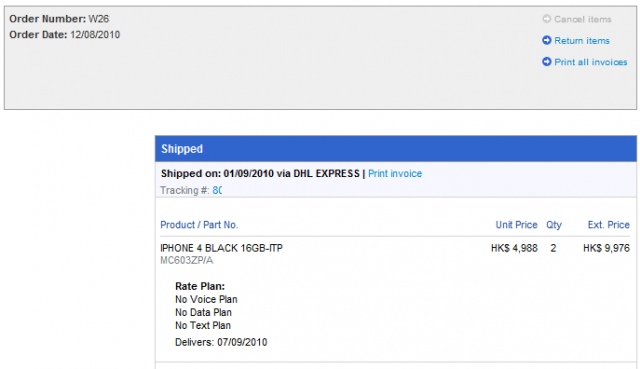640x369 pixels.
Task: Click the Print all invoices arrow icon
Action: tap(547, 62)
